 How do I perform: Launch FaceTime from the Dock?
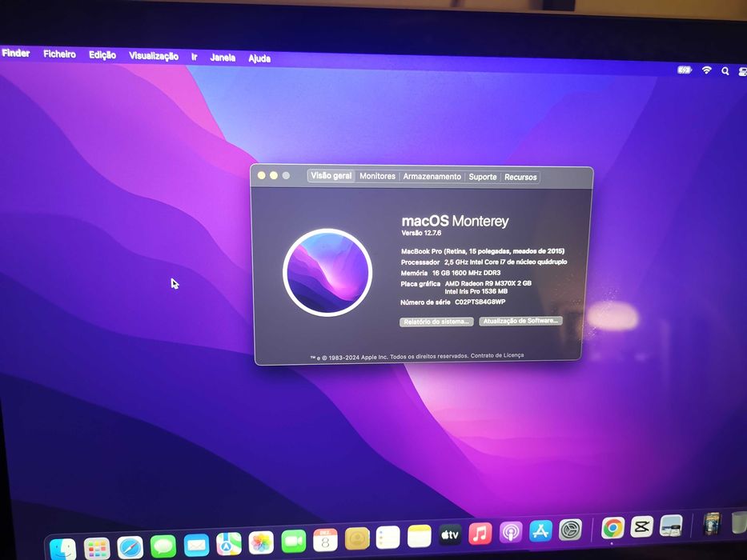coord(294,542)
